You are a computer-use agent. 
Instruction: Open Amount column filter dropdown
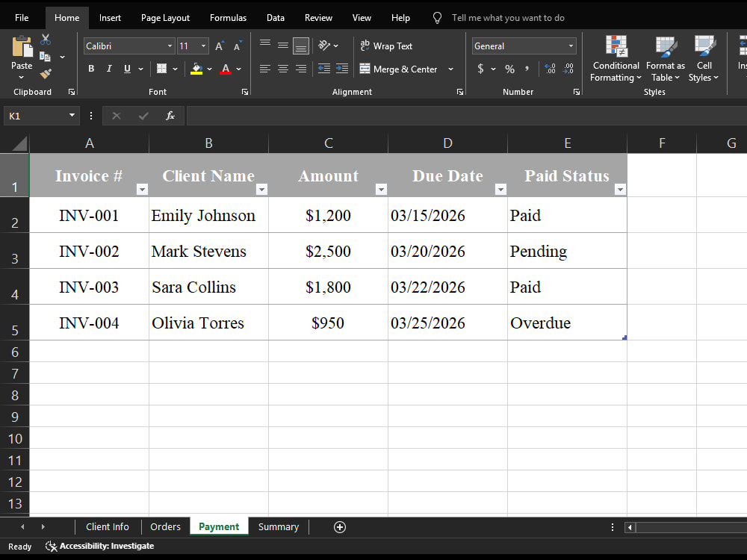point(381,190)
